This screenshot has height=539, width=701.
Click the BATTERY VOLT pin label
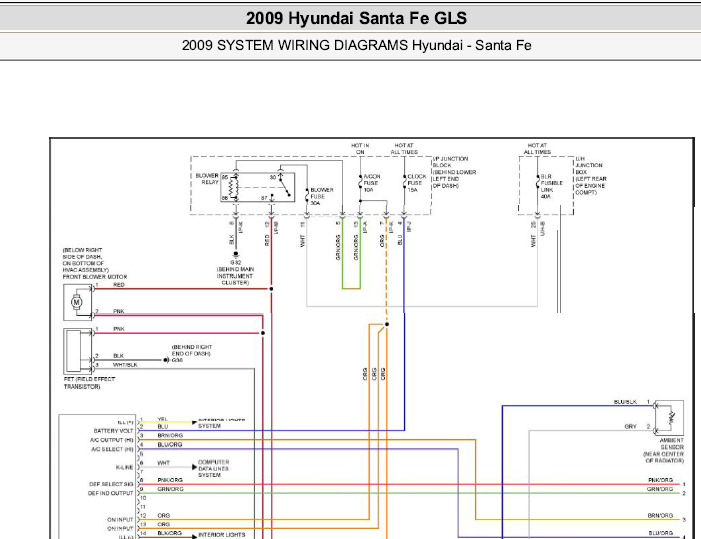coord(114,431)
